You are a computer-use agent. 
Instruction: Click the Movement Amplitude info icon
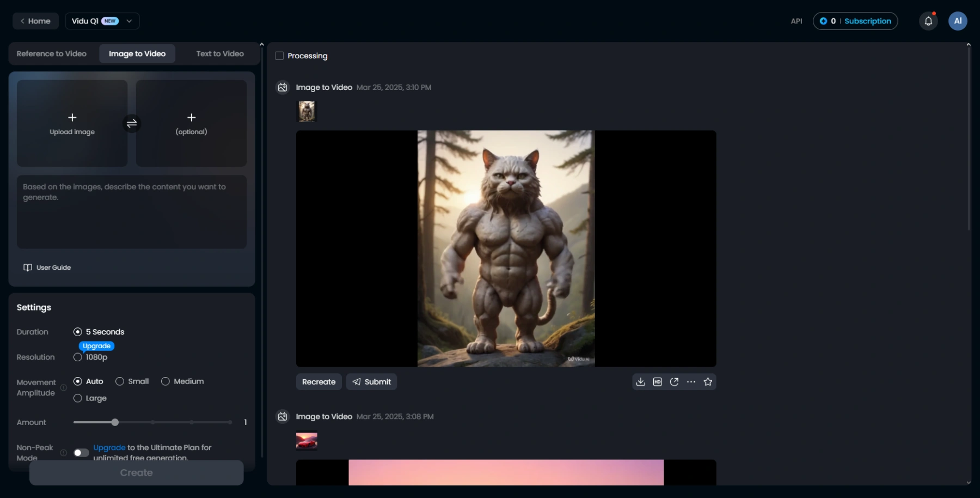(x=64, y=387)
